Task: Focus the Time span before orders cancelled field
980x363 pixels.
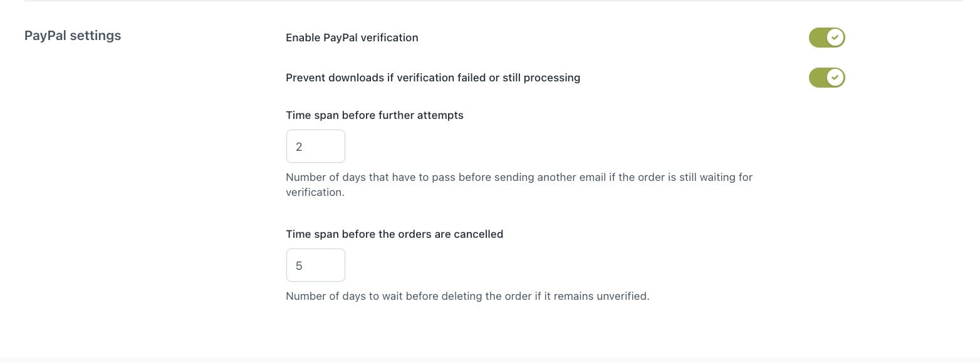Action: (315, 265)
